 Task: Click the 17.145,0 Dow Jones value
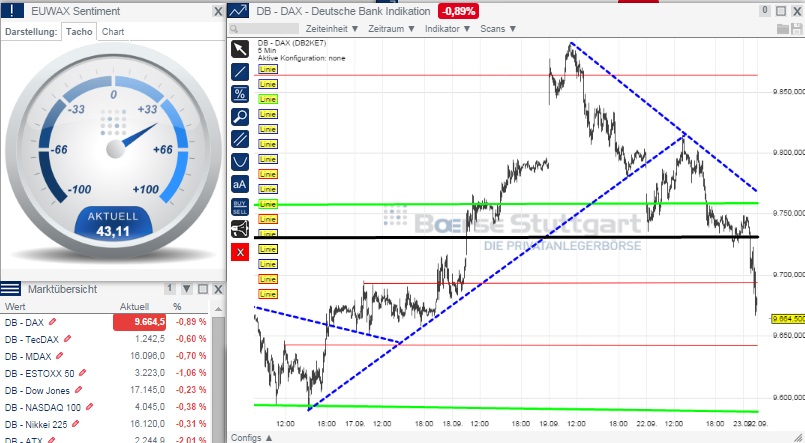(x=147, y=390)
